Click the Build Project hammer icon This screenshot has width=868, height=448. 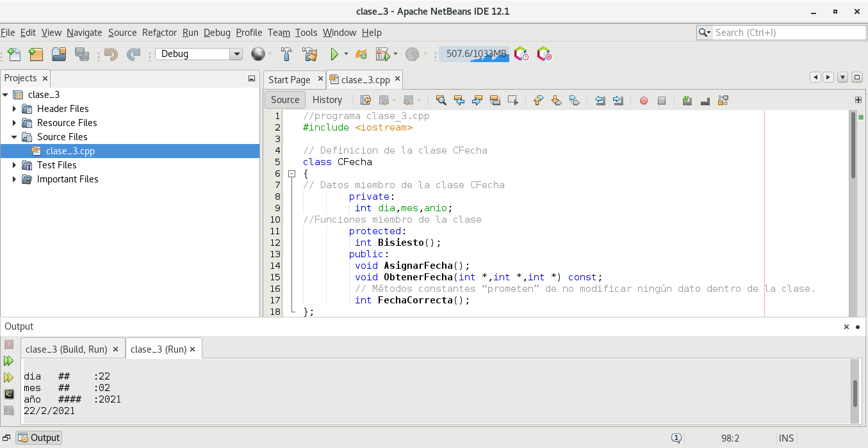[286, 54]
